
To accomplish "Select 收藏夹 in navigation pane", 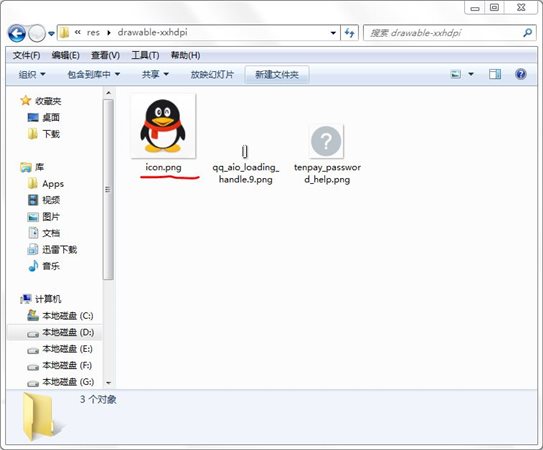I will coord(48,101).
